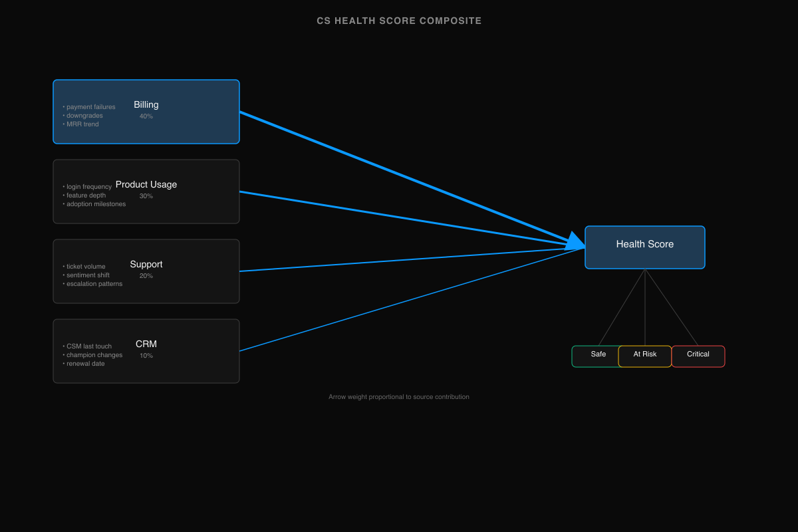The image size is (798, 532).
Task: Click the Health Score node
Action: [645, 247]
